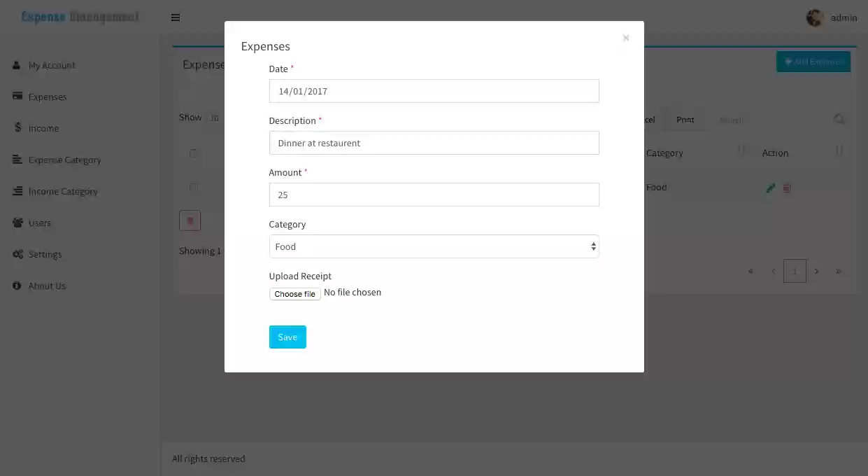This screenshot has width=868, height=476.
Task: Select the Expenses sidebar icon
Action: point(17,97)
